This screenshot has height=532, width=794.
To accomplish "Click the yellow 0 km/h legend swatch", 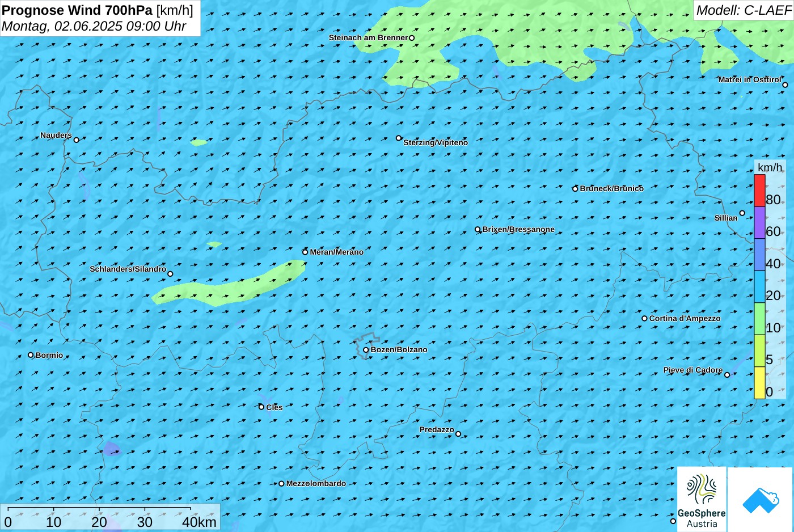I will (759, 383).
